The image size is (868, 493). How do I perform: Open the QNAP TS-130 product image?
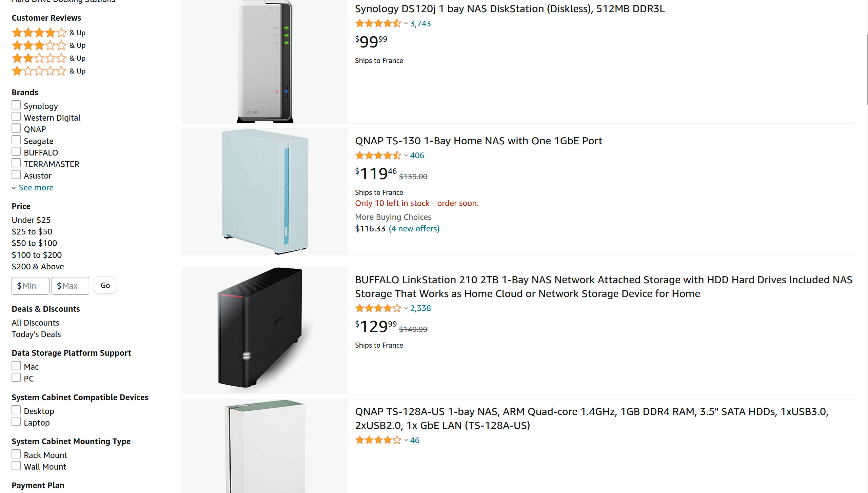pos(265,192)
